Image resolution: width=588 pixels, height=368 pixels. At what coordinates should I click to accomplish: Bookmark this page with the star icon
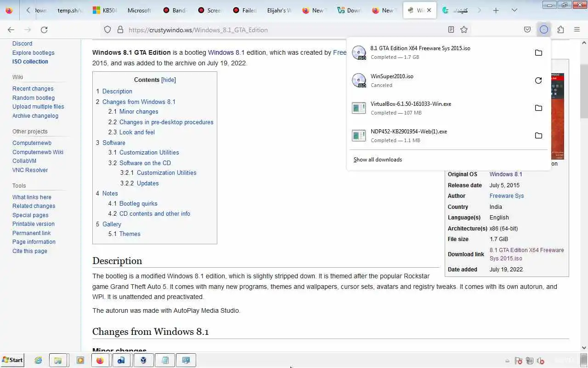(x=464, y=29)
